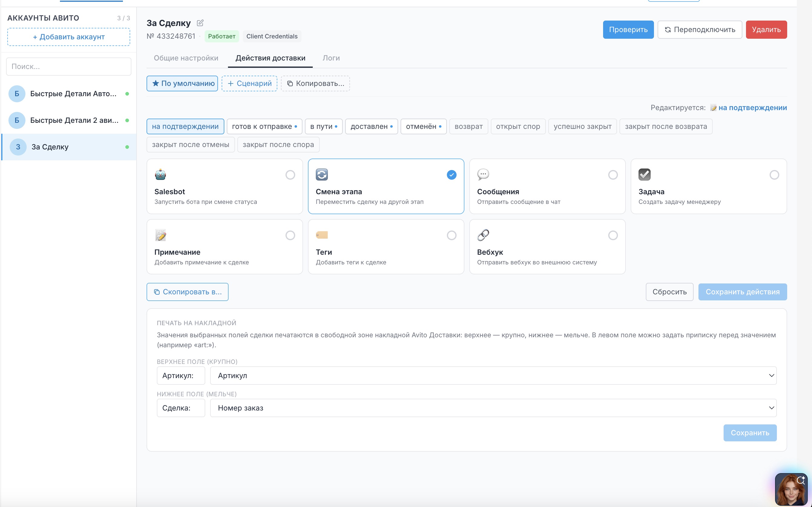812x507 pixels.
Task: Click the Работает status badge
Action: (x=221, y=36)
